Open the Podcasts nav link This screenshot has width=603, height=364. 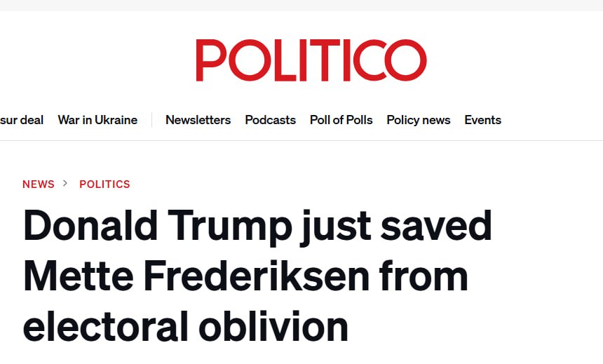(270, 120)
